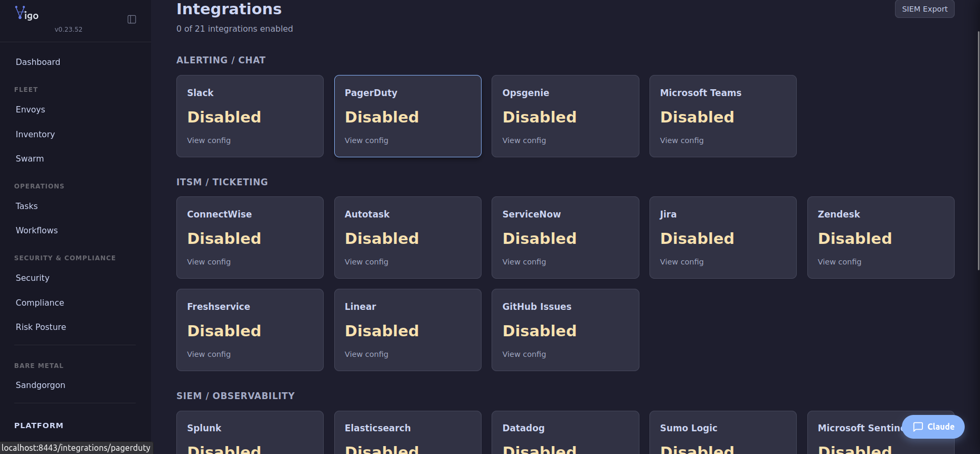Open the Inventory page
Image resolution: width=980 pixels, height=454 pixels.
coord(35,134)
